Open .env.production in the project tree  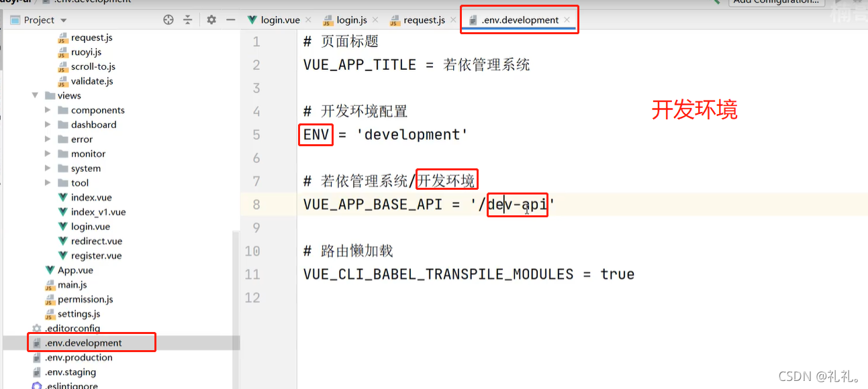(x=79, y=357)
